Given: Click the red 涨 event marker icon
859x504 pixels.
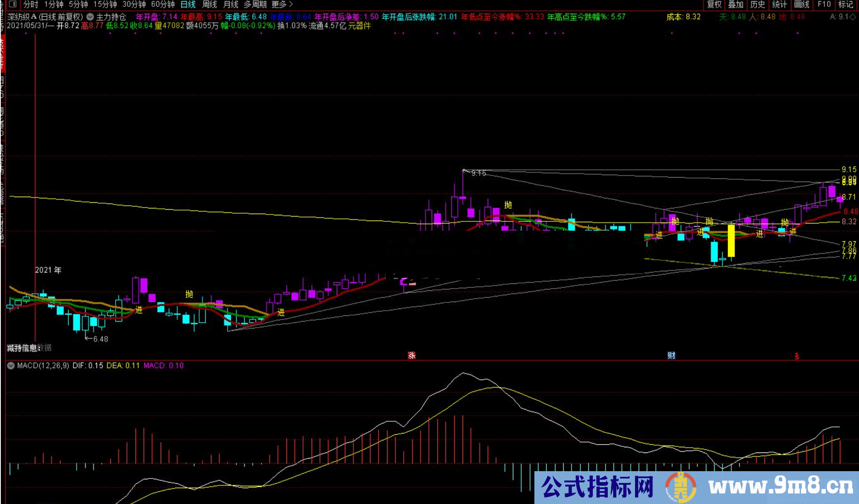Looking at the screenshot, I should pos(412,356).
